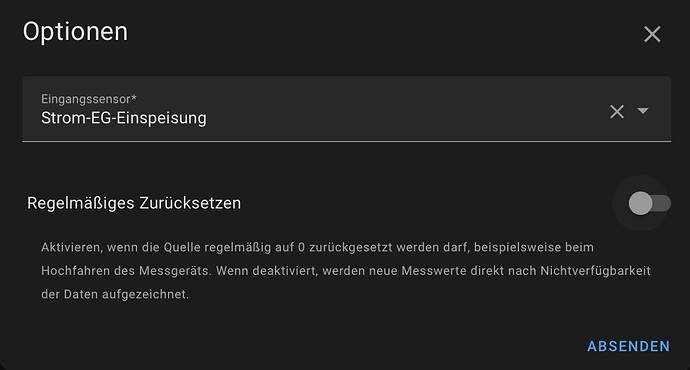Screen dimensions: 690x370
Task: Dismiss the options dialog via X icon
Action: coord(652,34)
